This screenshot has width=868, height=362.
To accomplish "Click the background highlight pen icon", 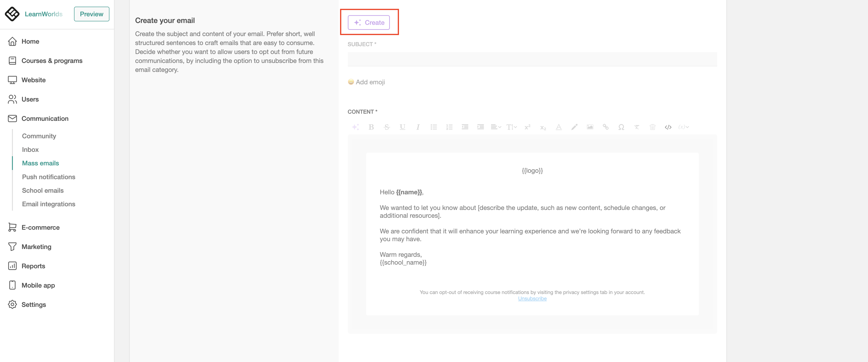I will (574, 127).
